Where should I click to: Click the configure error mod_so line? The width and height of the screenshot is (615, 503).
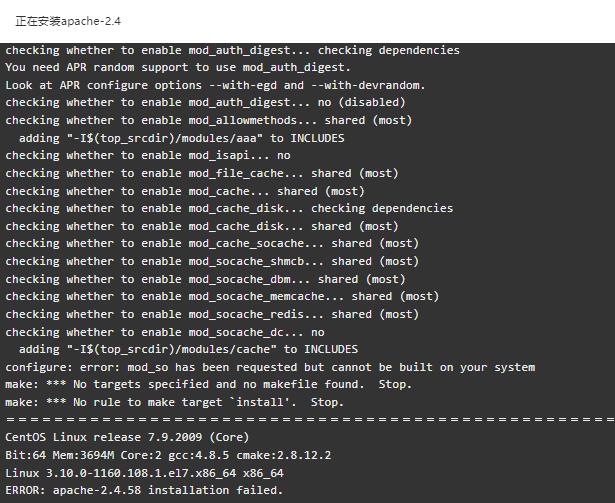(x=270, y=367)
